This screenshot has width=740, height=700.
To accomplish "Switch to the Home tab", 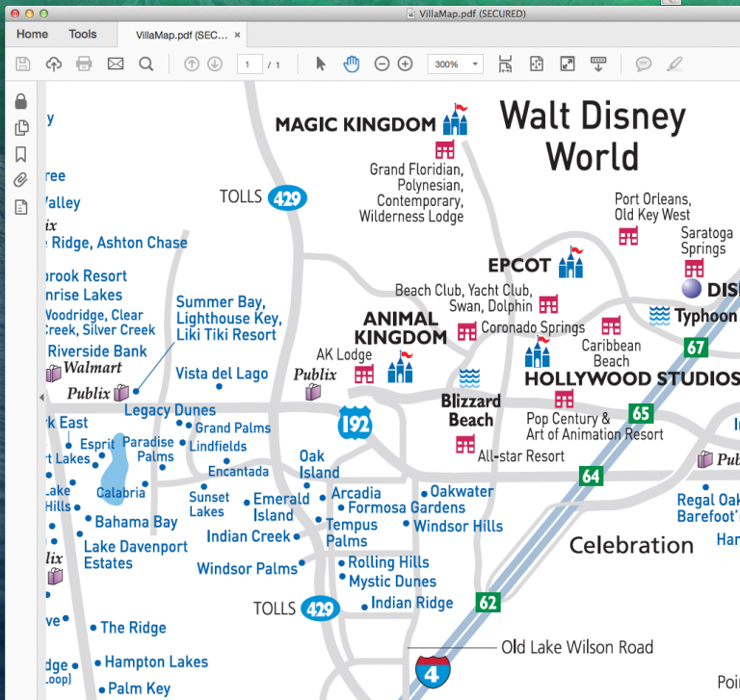I will click(x=32, y=35).
